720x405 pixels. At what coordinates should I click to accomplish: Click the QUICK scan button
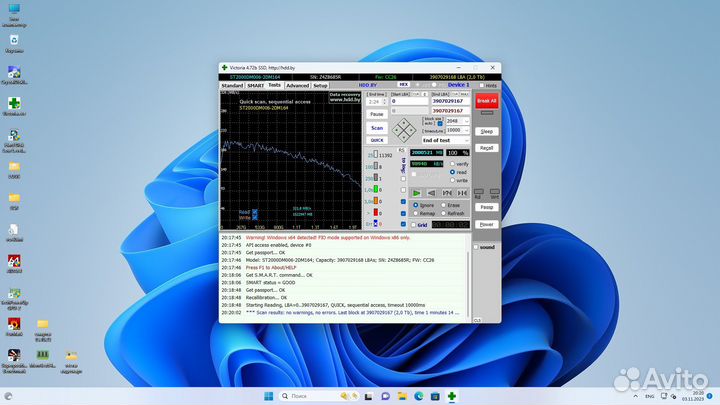pos(377,140)
